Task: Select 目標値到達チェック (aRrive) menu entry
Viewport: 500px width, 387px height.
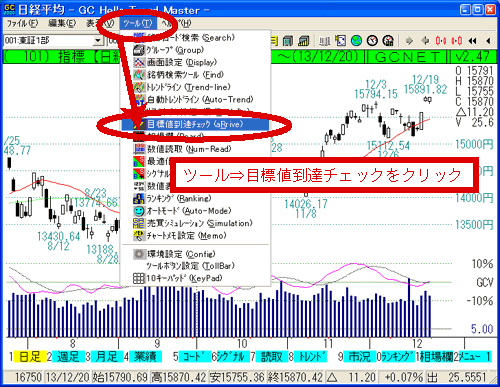Action: [x=195, y=124]
